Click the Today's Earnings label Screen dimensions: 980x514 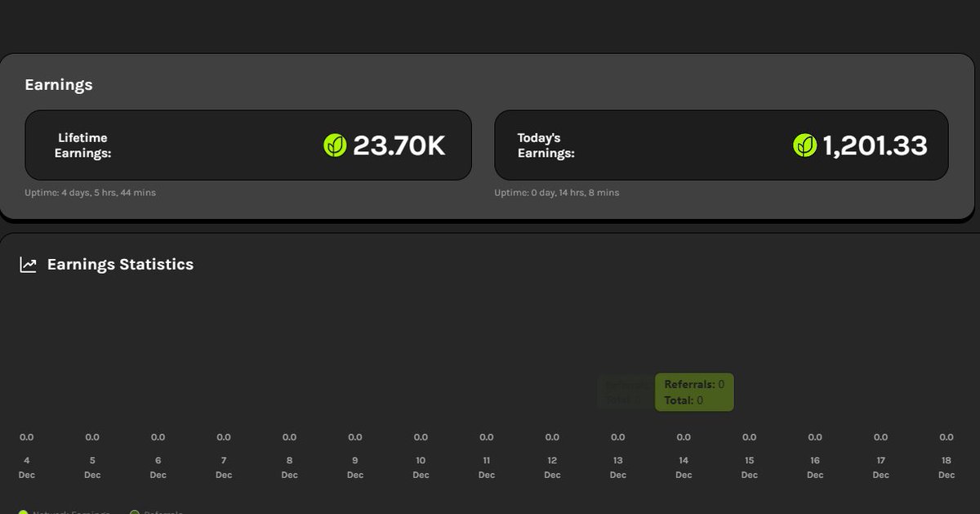pyautogui.click(x=547, y=145)
